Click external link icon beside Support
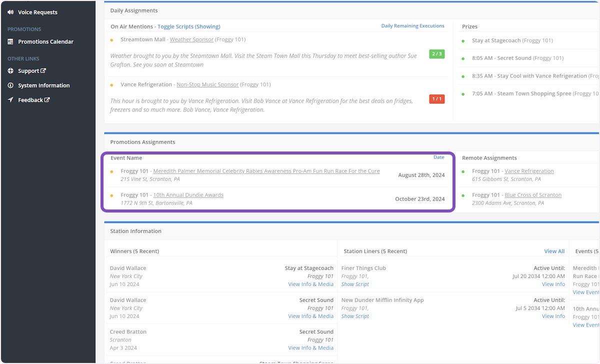This screenshot has height=364, width=600. point(43,71)
